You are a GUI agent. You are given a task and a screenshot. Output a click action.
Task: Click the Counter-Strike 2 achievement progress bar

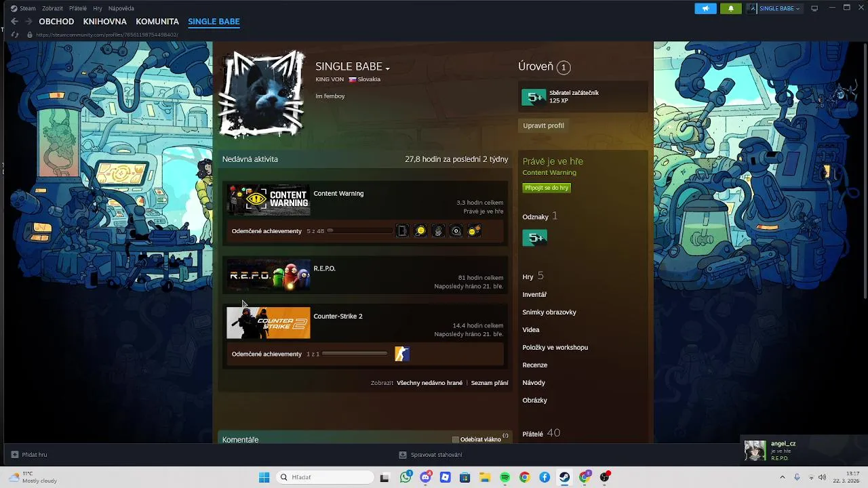pyautogui.click(x=355, y=354)
